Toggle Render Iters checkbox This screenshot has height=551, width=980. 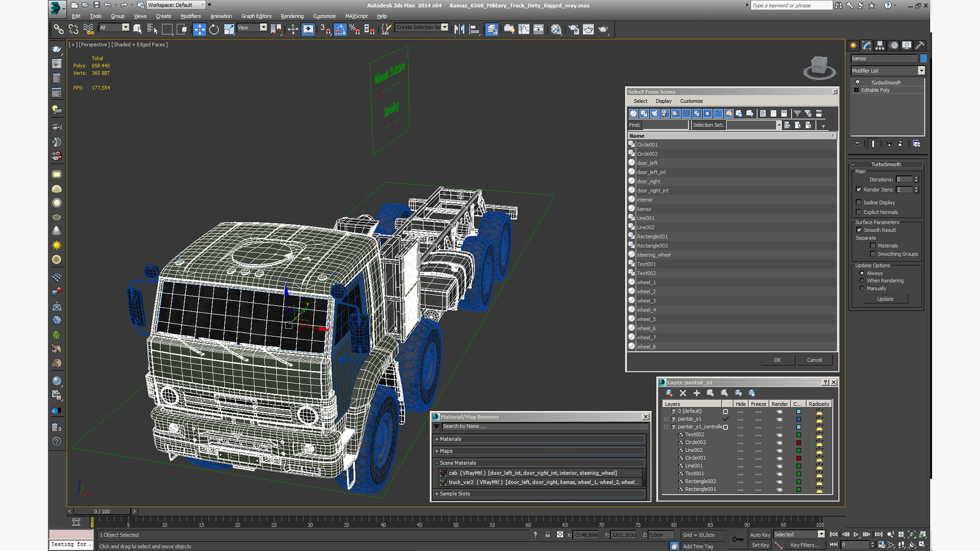pos(859,190)
